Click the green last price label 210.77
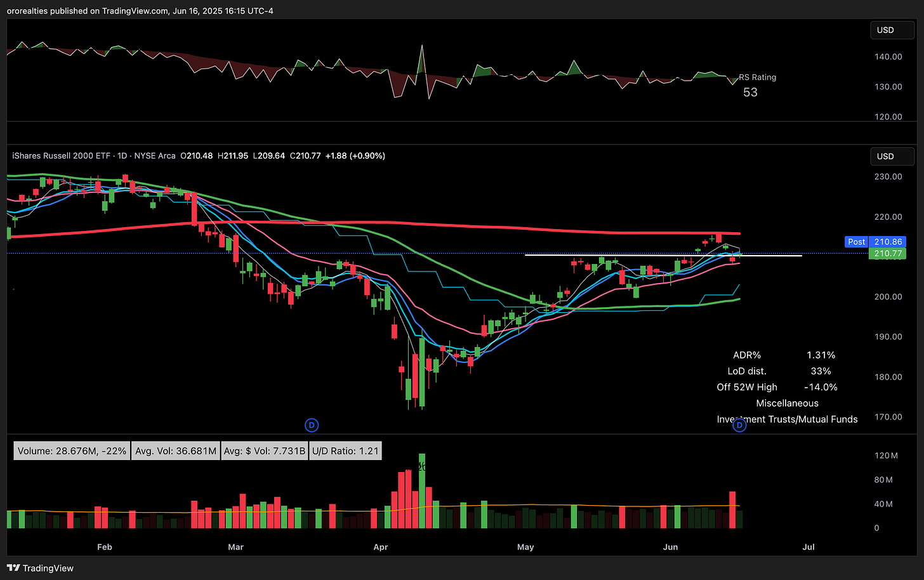 (x=888, y=253)
